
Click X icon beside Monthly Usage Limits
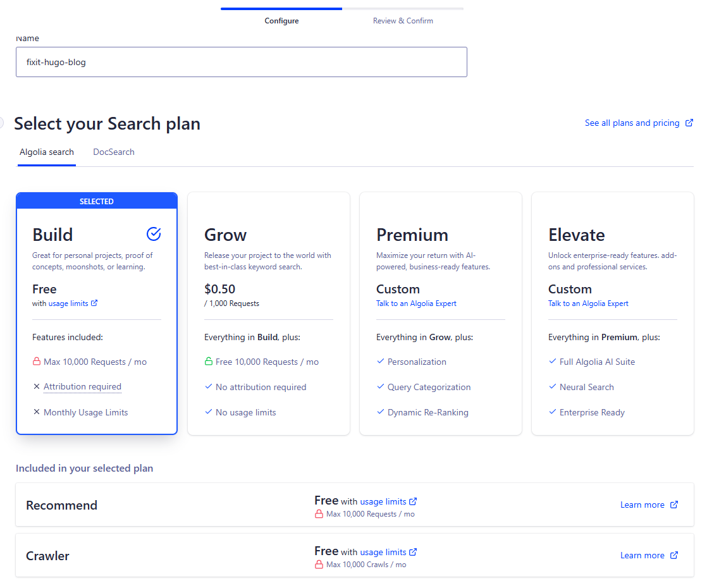pos(37,412)
